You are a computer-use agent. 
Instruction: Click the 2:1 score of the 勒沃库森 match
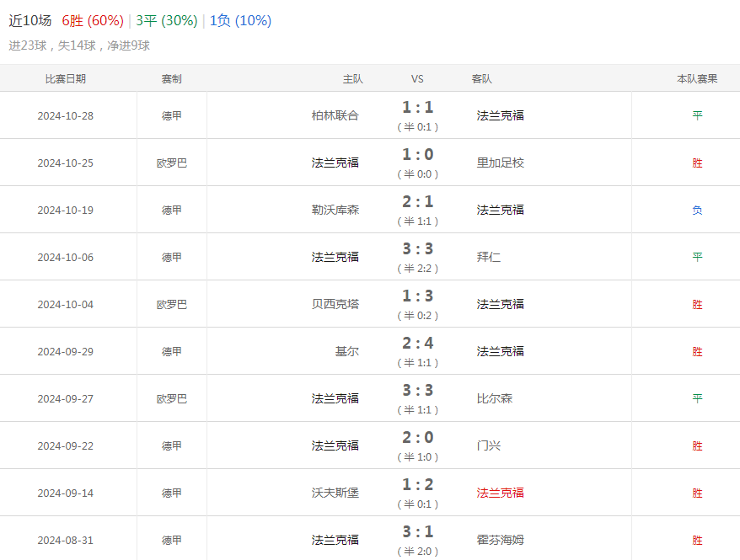click(x=418, y=201)
